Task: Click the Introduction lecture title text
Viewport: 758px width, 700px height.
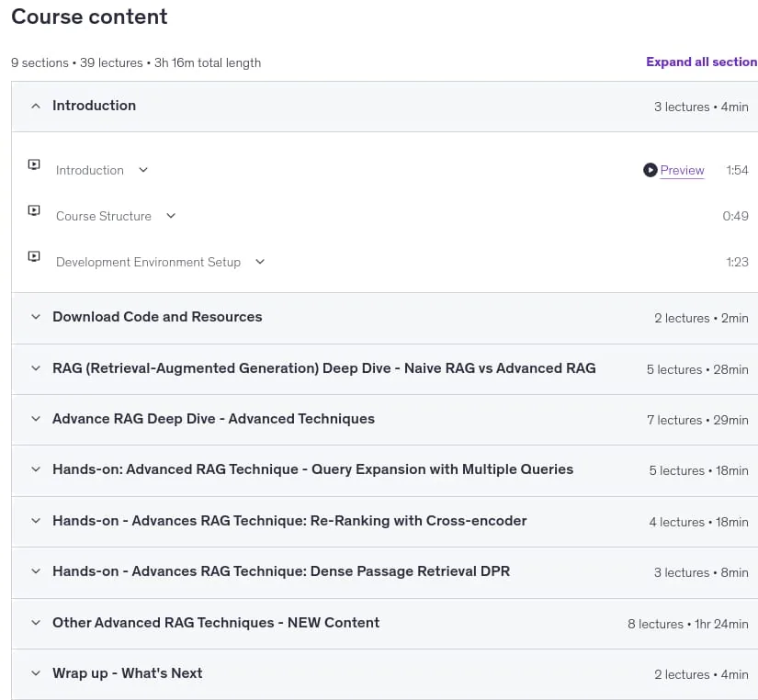Action: pyautogui.click(x=90, y=170)
